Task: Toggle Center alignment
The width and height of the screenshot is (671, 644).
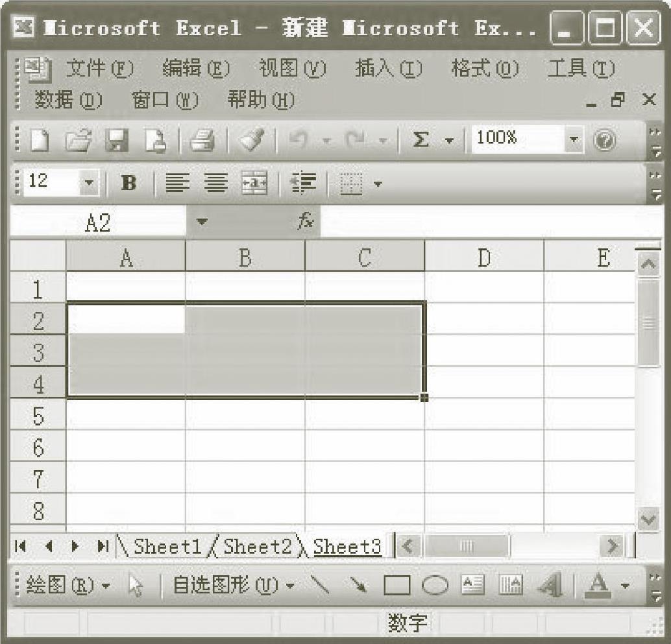Action: pyautogui.click(x=215, y=183)
